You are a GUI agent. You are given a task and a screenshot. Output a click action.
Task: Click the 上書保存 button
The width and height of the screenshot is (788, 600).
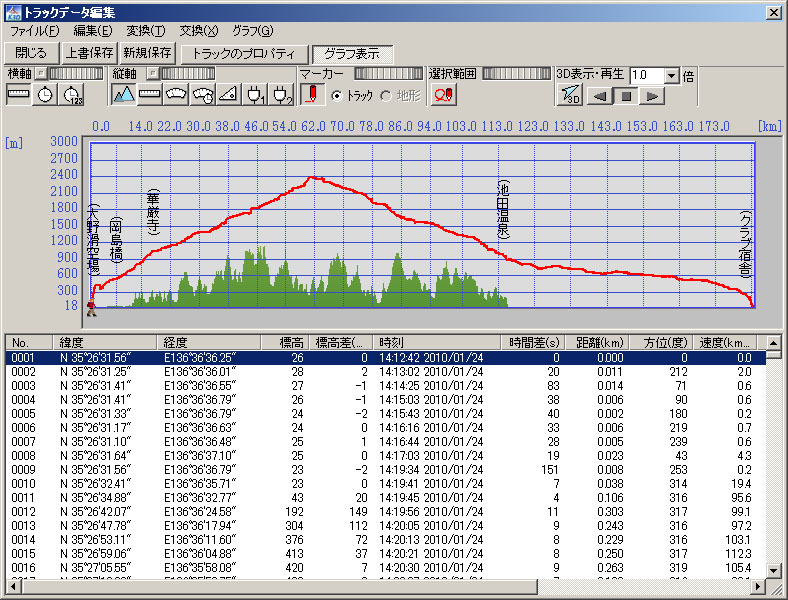(89, 53)
